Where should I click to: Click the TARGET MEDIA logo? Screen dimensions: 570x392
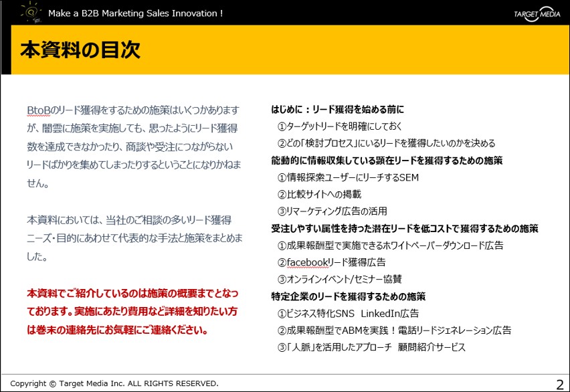[537, 14]
